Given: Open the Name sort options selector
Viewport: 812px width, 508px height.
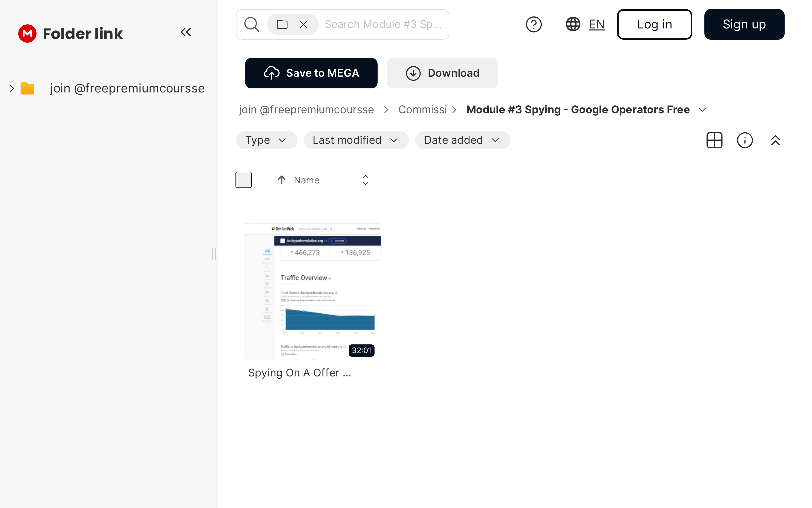Looking at the screenshot, I should click(x=365, y=180).
